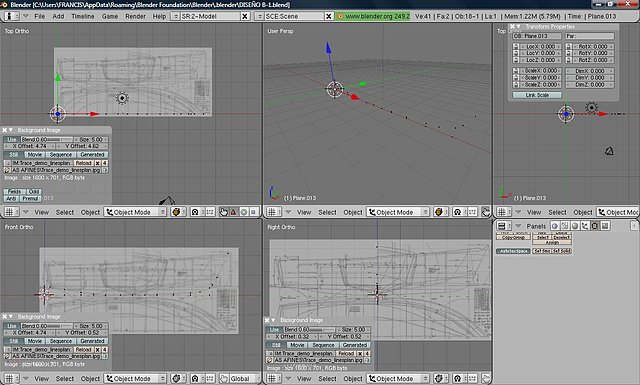This screenshot has height=385, width=640.
Task: Click draw type icon in User Persp header
Action: 440,212
